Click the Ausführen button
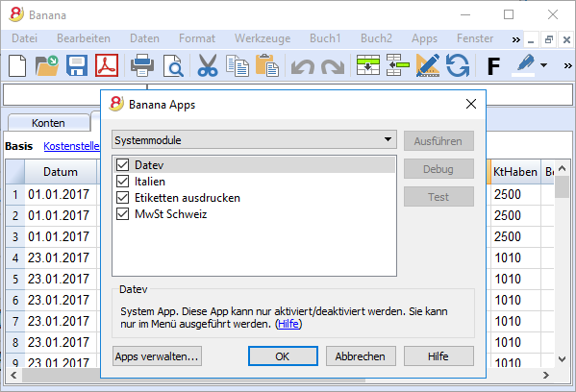The width and height of the screenshot is (576, 392). tap(438, 141)
